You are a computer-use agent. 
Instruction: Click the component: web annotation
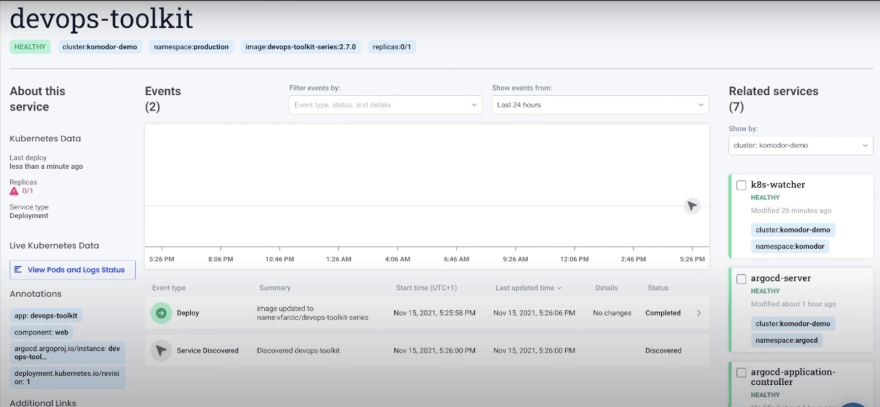pos(42,332)
